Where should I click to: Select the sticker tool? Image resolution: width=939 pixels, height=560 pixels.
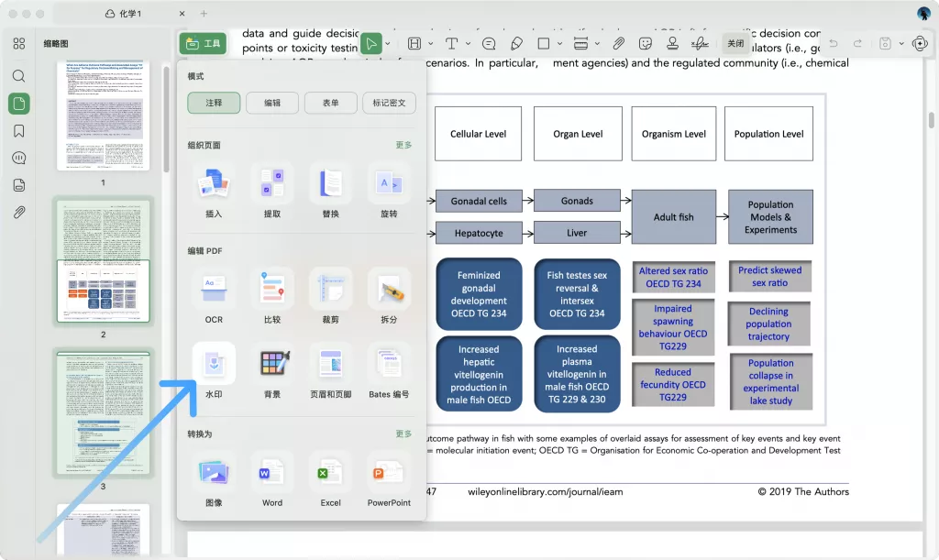click(646, 43)
